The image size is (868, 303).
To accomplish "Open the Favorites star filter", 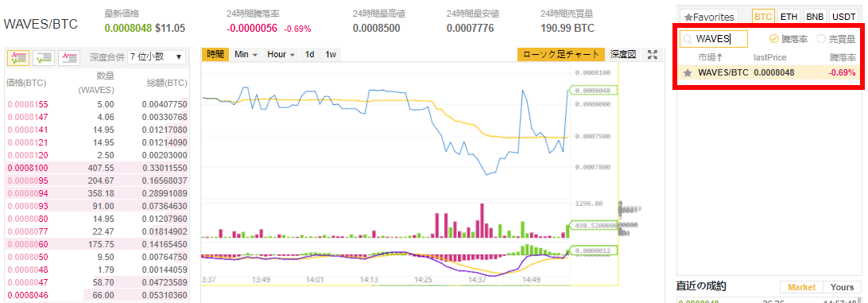I will 710,17.
